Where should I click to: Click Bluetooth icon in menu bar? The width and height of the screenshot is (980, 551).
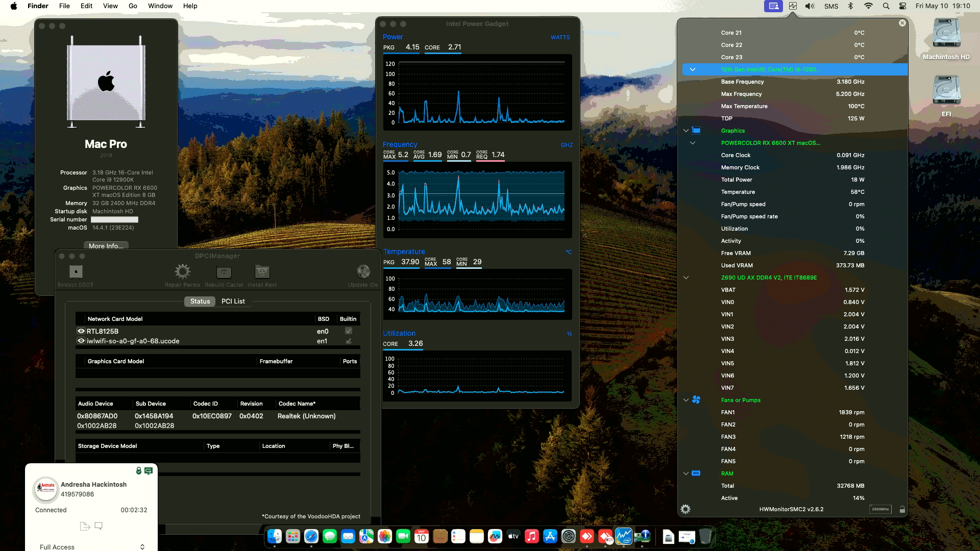(x=850, y=6)
